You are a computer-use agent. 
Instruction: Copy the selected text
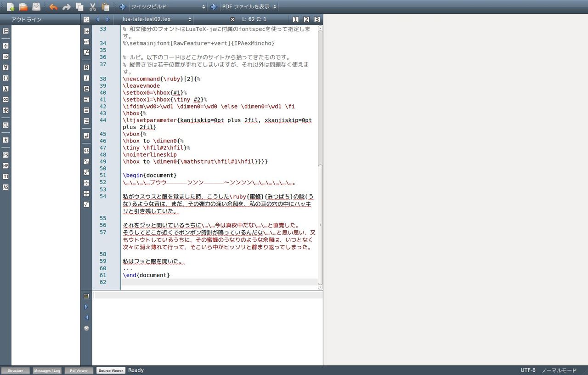(79, 7)
